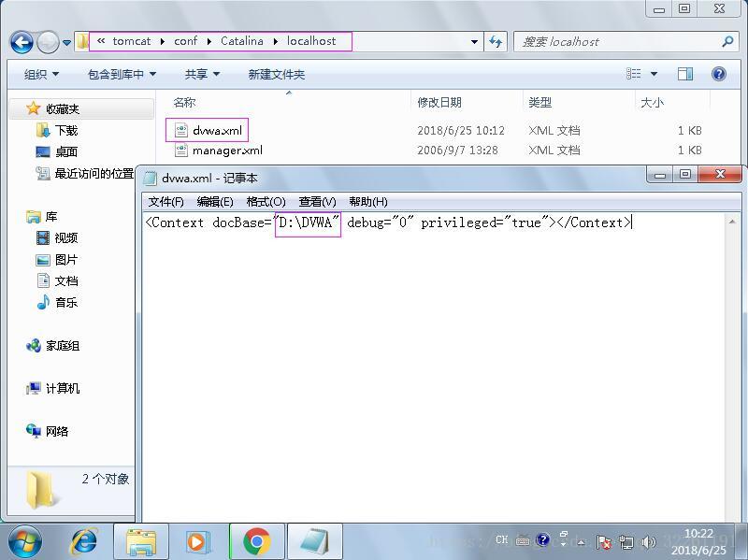The height and width of the screenshot is (560, 748).
Task: Open recent locations dropdown beside navigation arrows
Action: click(66, 43)
